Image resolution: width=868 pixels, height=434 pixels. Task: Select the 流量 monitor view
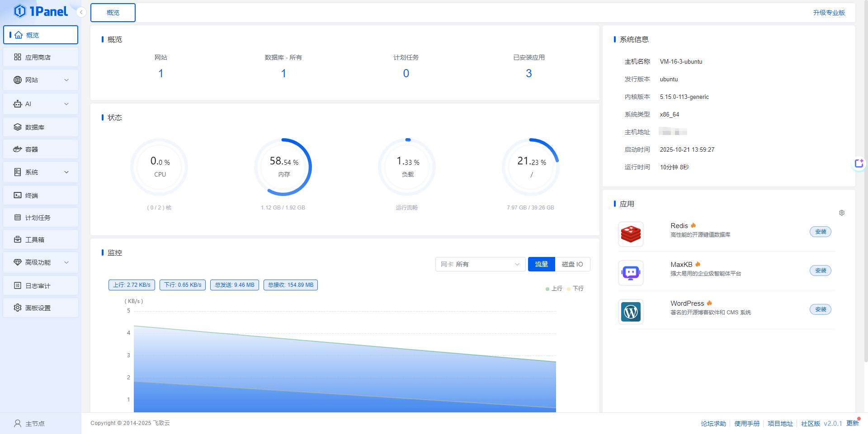541,264
